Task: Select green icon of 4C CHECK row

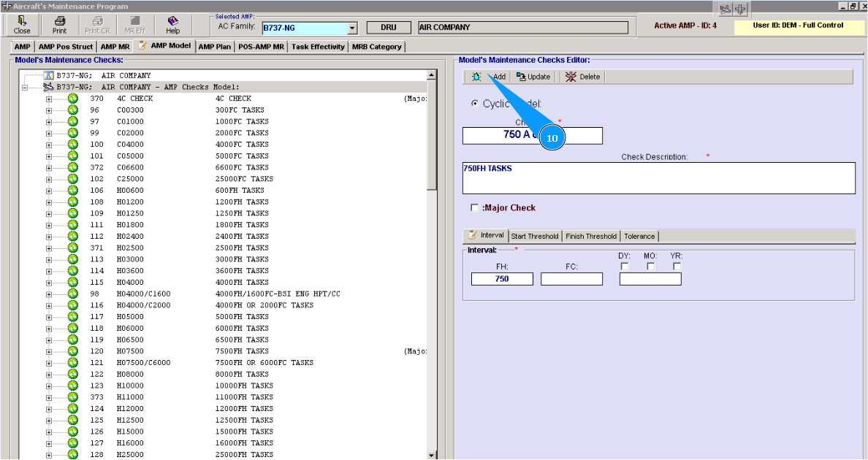Action: (73, 99)
